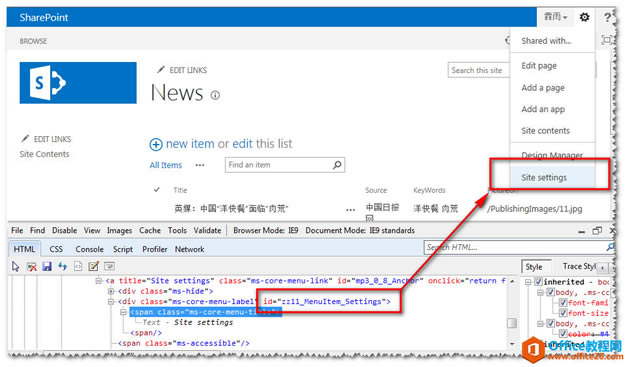Choose Site settings from the gear menu
Screen dimensions: 628x367
553,177
